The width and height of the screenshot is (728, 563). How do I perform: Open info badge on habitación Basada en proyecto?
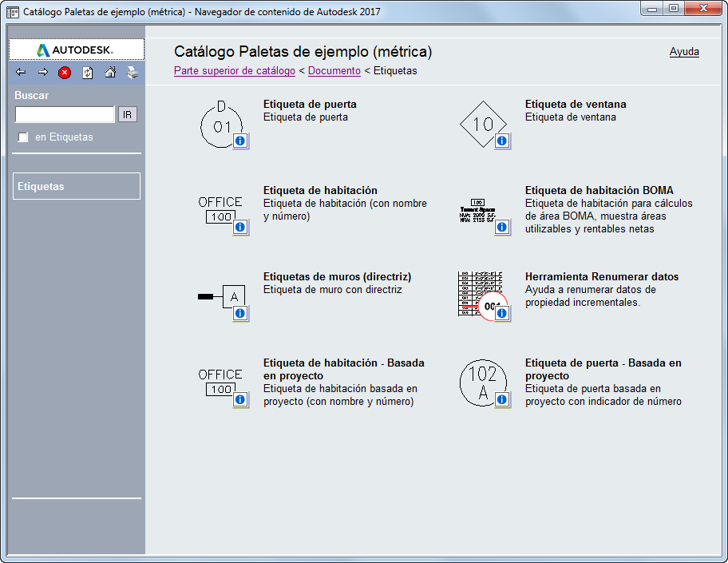(240, 399)
